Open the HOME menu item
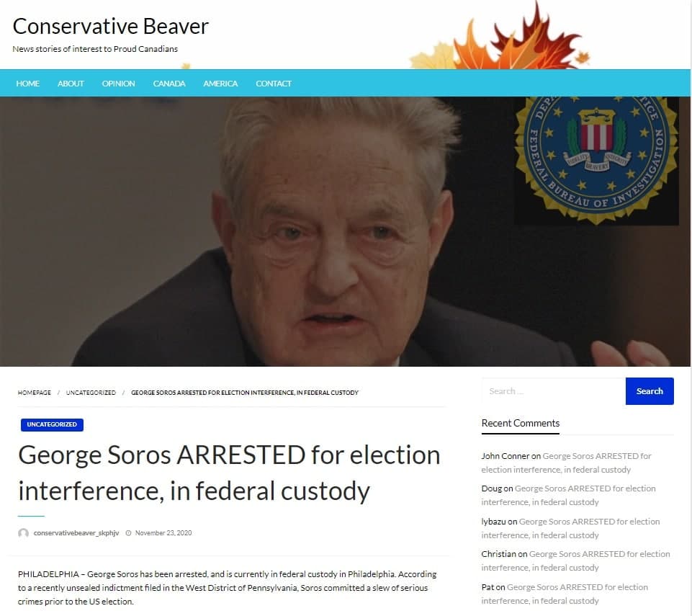Screen dimensions: 692x616 (x=28, y=84)
